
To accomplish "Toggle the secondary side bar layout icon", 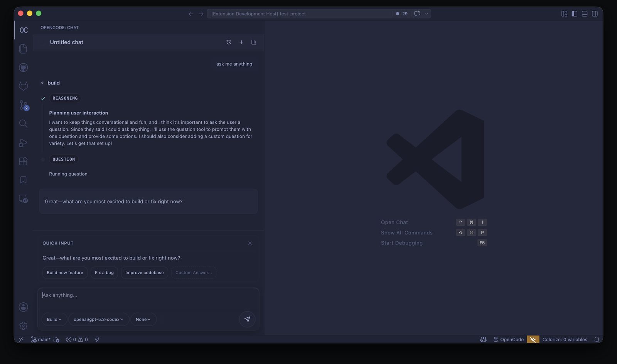I will 595,13.
